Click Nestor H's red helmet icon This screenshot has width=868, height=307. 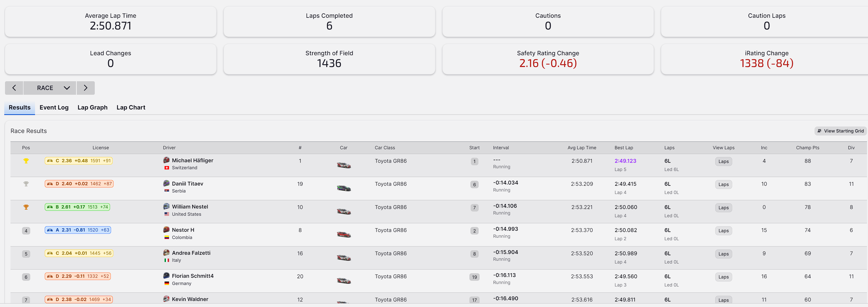tap(167, 229)
